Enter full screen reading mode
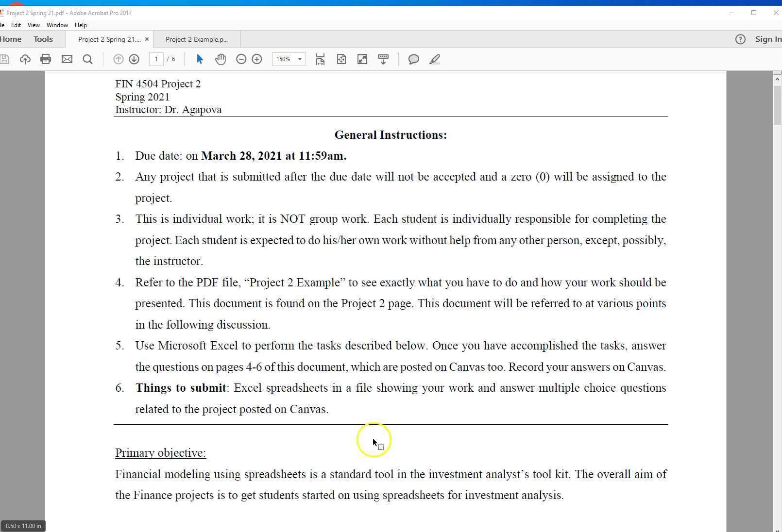Viewport: 782px width, 532px height. 362,59
